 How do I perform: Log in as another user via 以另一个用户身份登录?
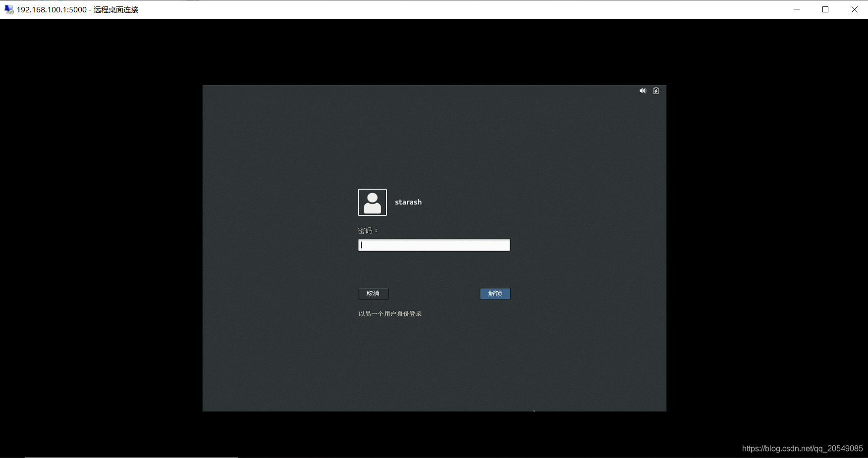[x=390, y=314]
